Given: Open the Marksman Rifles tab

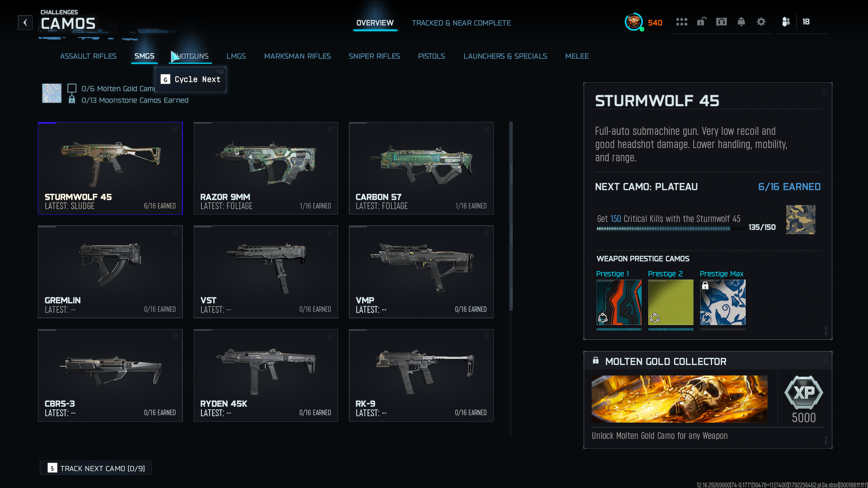Looking at the screenshot, I should (297, 56).
